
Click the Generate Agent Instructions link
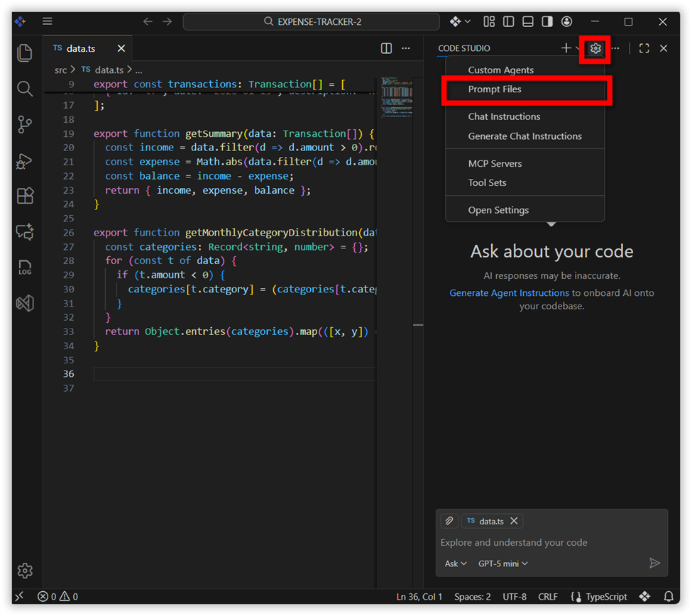(x=509, y=292)
